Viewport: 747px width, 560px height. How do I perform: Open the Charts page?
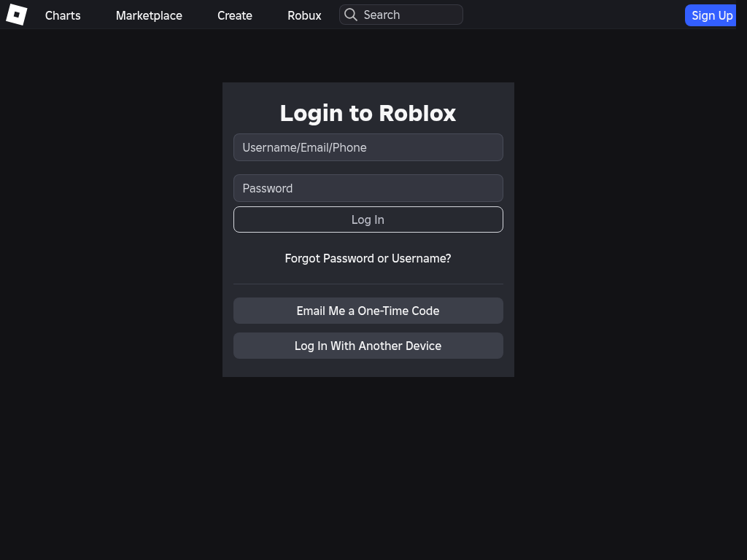pos(63,15)
